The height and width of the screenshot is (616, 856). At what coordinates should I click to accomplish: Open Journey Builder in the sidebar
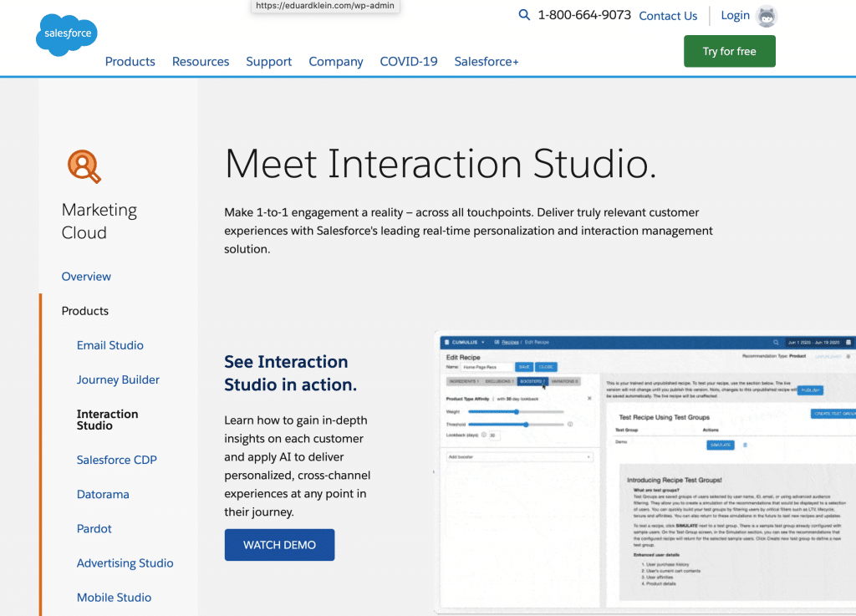(118, 379)
